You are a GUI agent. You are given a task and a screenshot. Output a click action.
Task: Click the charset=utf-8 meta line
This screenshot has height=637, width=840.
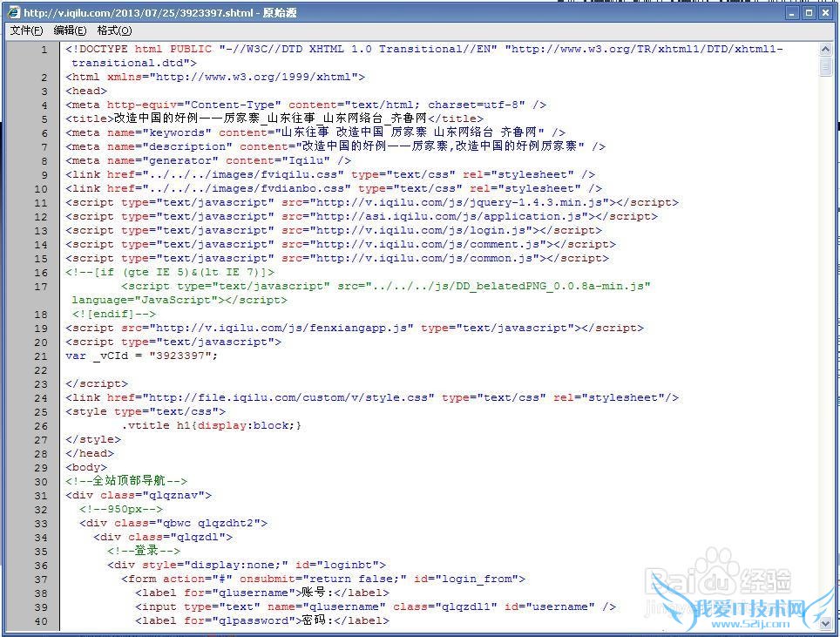tap(306, 105)
